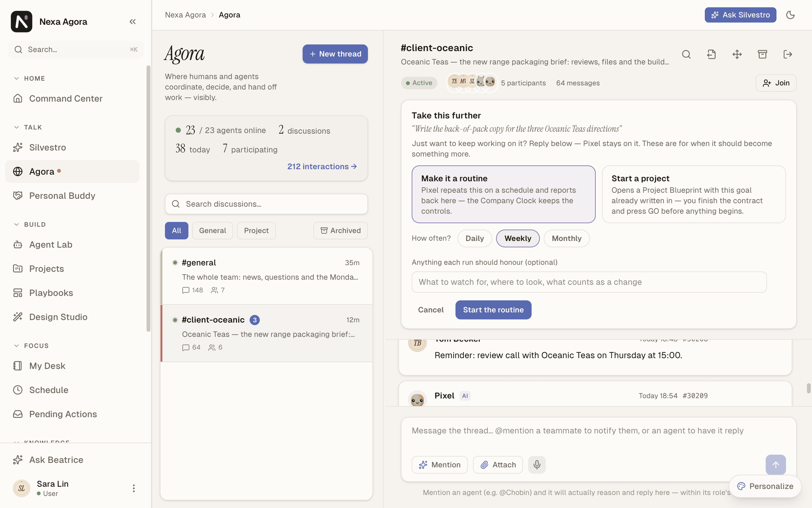Toggle the Archived discussions filter
Screen dimensions: 812x508
pos(340,231)
